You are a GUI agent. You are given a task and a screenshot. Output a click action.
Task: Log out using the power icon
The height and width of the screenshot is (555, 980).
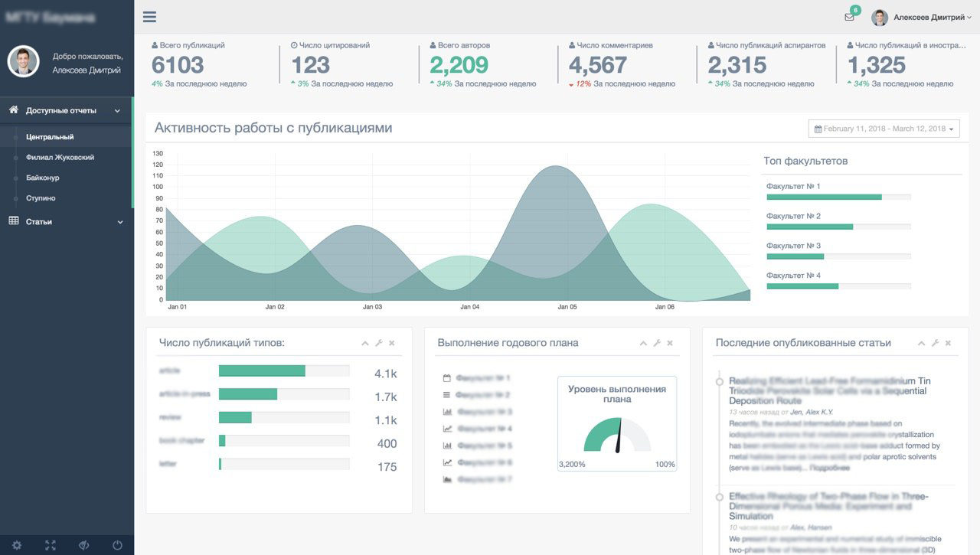pyautogui.click(x=117, y=546)
